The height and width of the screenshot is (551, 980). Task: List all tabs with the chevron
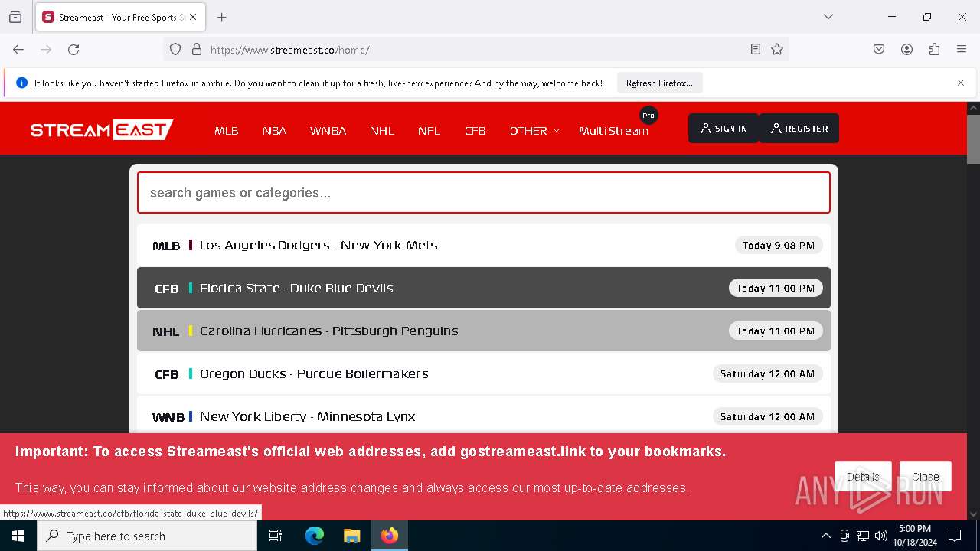(x=828, y=17)
